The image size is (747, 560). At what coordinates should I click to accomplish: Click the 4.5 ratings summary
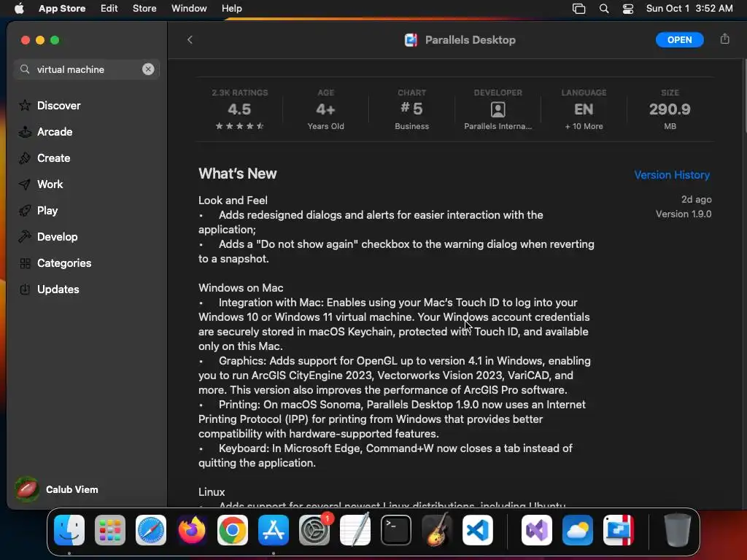239,109
